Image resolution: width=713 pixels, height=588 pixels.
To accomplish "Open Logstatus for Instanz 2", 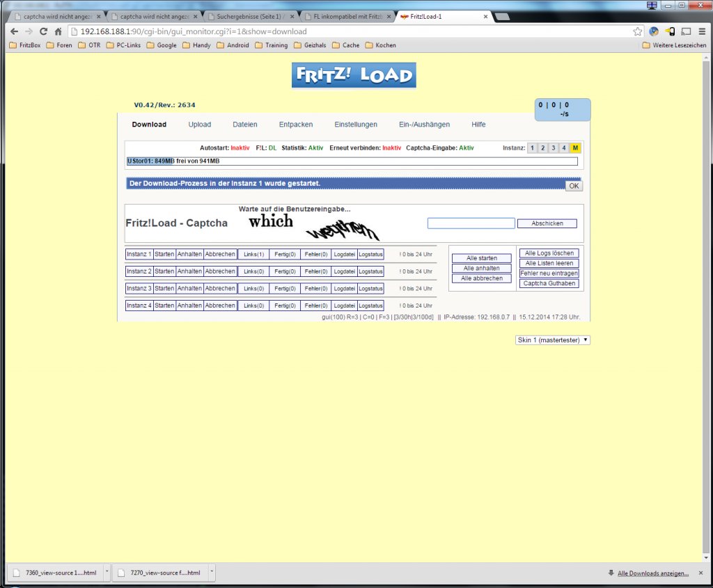I will (x=370, y=271).
